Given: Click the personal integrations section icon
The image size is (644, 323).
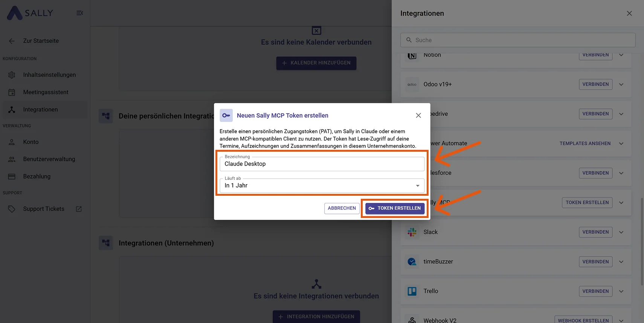Looking at the screenshot, I should 106,116.
